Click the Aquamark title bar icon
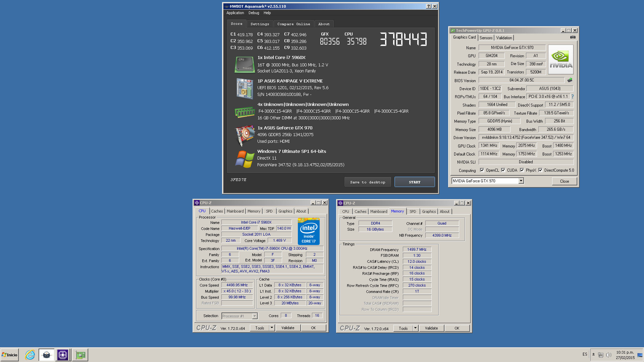 (226, 6)
